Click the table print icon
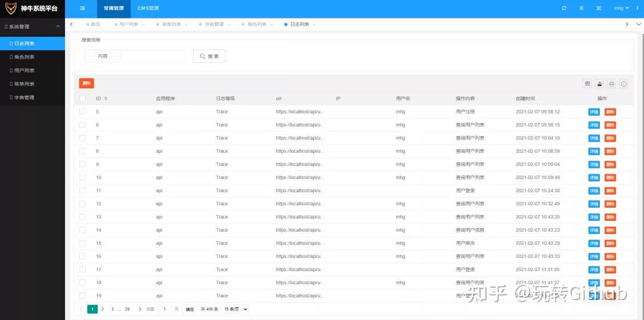644x320 pixels. (x=612, y=84)
